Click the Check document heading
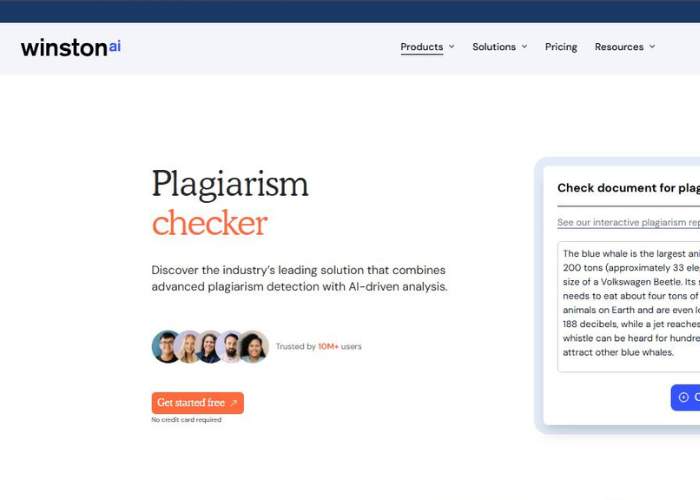Image resolution: width=700 pixels, height=500 pixels. [628, 188]
